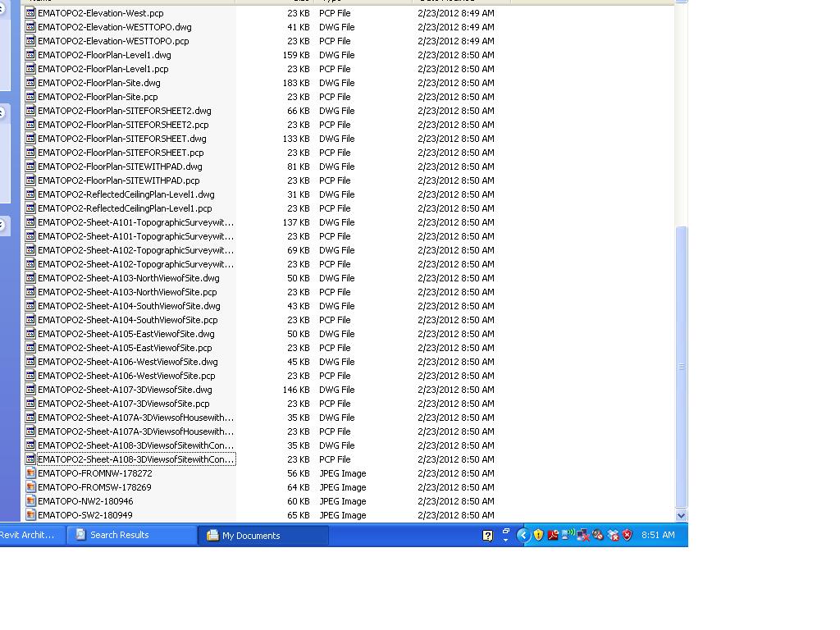Click the icon of EMATOPO2-Sheet-A105-EastViewofSite.dwg
840x630 pixels.
pyautogui.click(x=30, y=333)
